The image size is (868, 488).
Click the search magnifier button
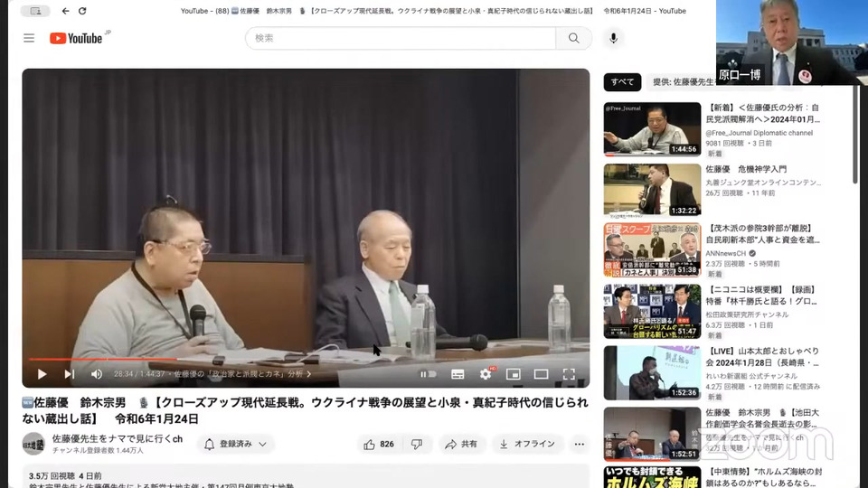573,38
